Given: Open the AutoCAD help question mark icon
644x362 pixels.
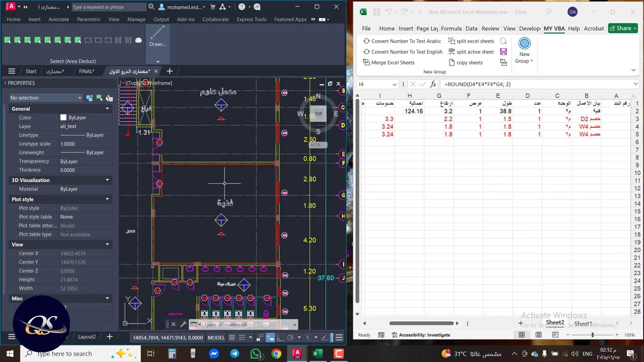Looking at the screenshot, I should (x=242, y=7).
